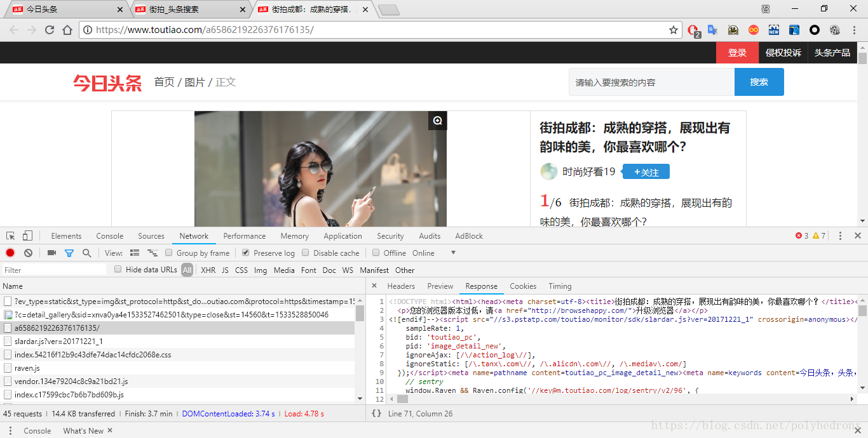Click the network Filter text box

point(55,270)
